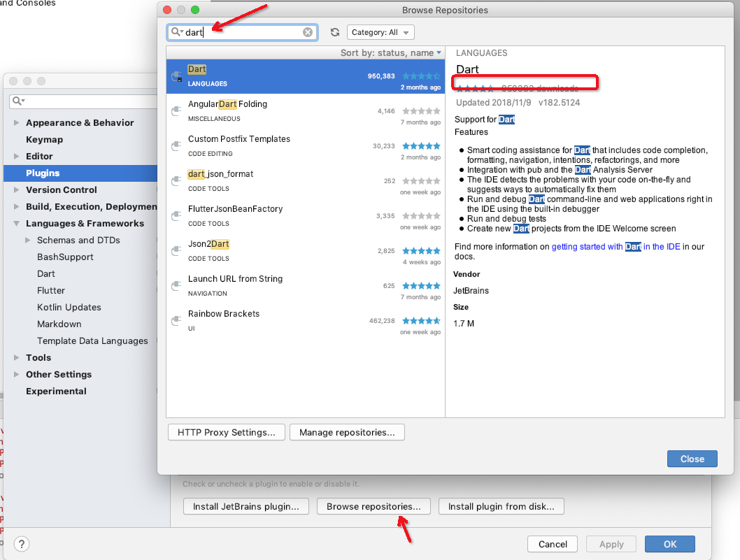Open the Sort by status, name dropdown
The image size is (740, 560).
391,53
